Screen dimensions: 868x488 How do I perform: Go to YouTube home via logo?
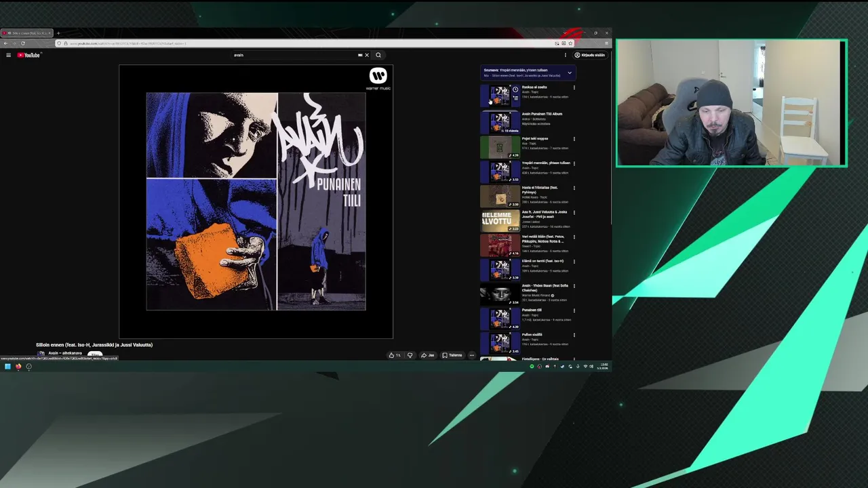pos(29,55)
